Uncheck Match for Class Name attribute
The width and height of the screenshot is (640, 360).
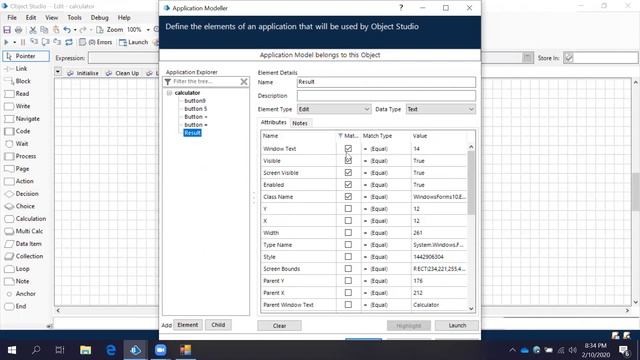[348, 197]
